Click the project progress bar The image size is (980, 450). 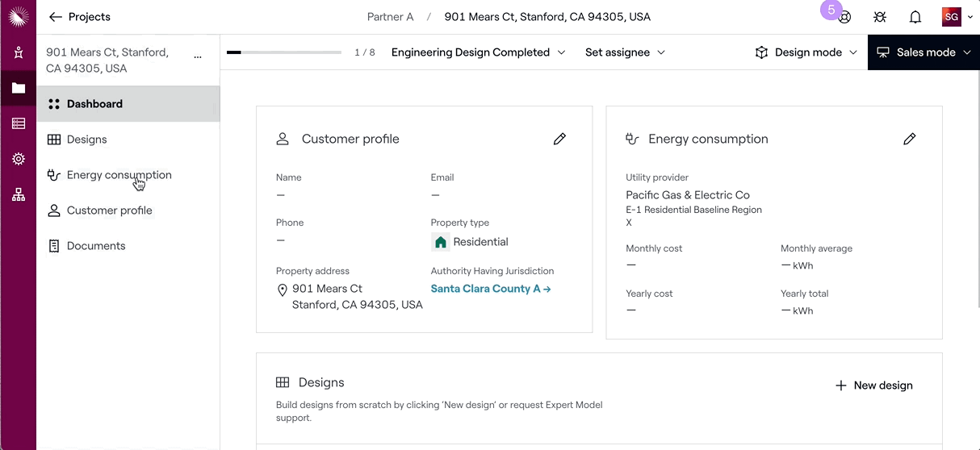(x=283, y=52)
